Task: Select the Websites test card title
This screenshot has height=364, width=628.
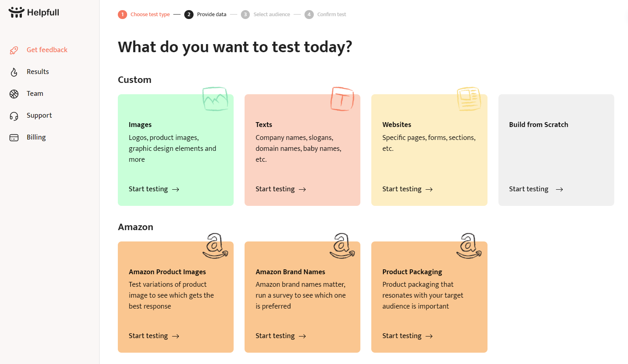Action: (x=396, y=125)
